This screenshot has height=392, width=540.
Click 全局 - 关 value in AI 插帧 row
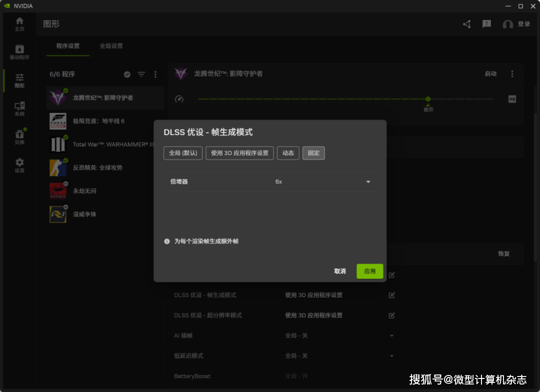[x=296, y=336]
